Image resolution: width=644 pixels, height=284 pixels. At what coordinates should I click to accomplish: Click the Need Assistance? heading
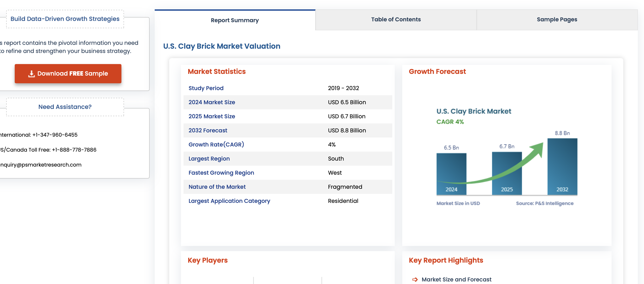[x=65, y=107]
